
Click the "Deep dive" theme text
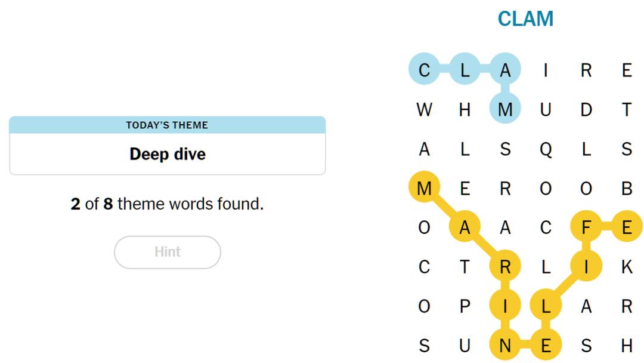(167, 154)
